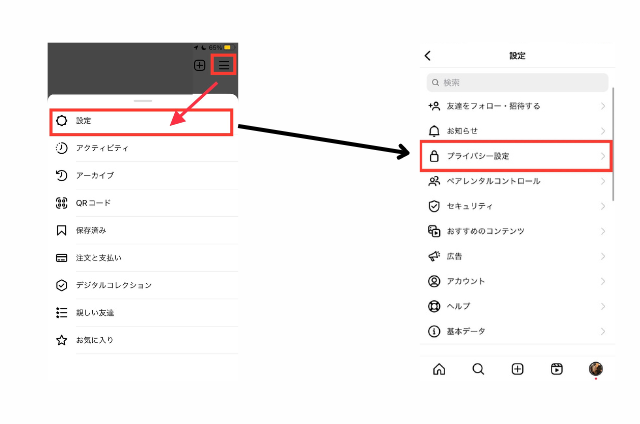Tap the new post plus in bottom bar
Viewport: 640px width, 424px height.
[x=517, y=369]
